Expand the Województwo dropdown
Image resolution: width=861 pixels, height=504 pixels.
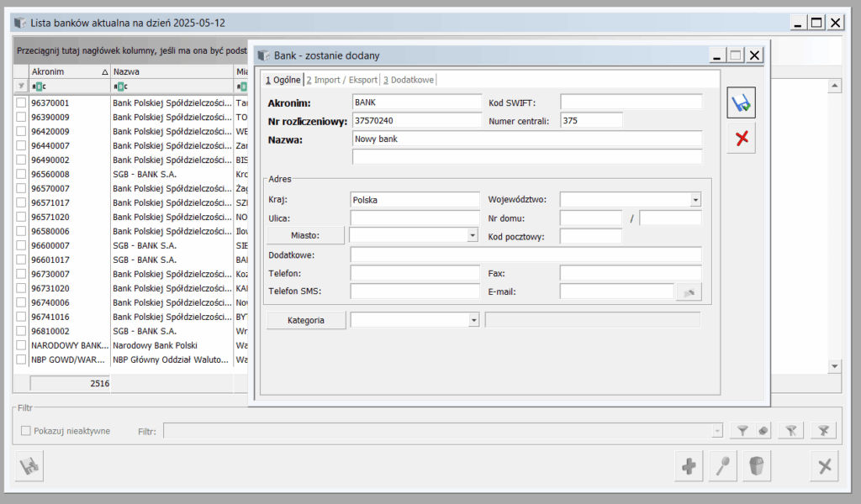click(x=695, y=200)
